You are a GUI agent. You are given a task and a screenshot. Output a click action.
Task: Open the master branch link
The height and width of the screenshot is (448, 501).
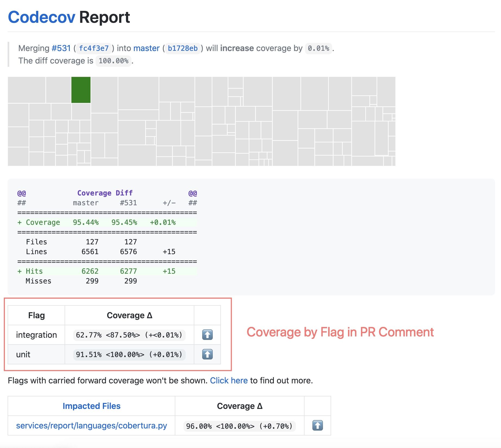tap(146, 48)
